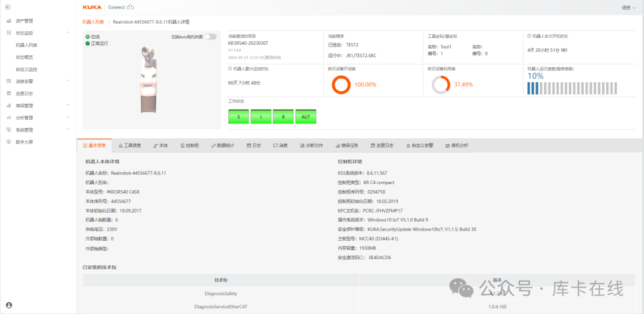The image size is (644, 314).
Task: Click the 变更日志 icon in sidebar
Action: (x=8, y=94)
